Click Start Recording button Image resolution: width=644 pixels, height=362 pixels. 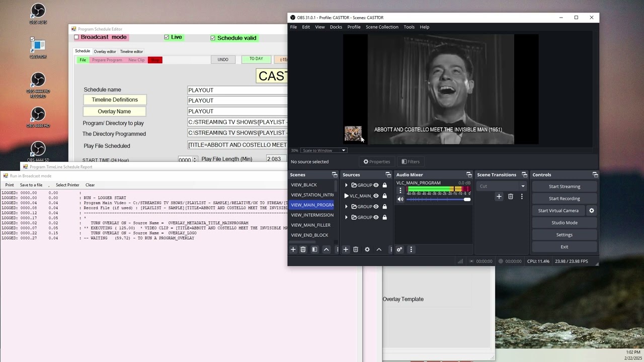(565, 199)
